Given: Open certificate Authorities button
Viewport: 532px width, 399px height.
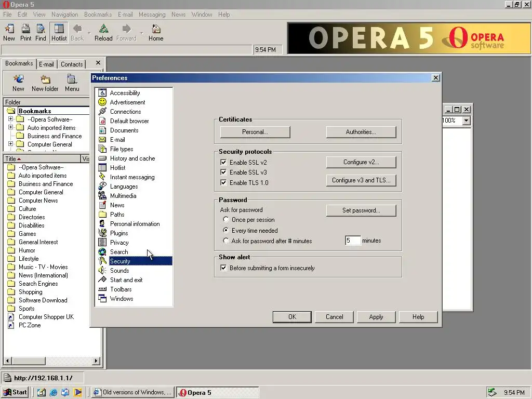Looking at the screenshot, I should (x=361, y=132).
